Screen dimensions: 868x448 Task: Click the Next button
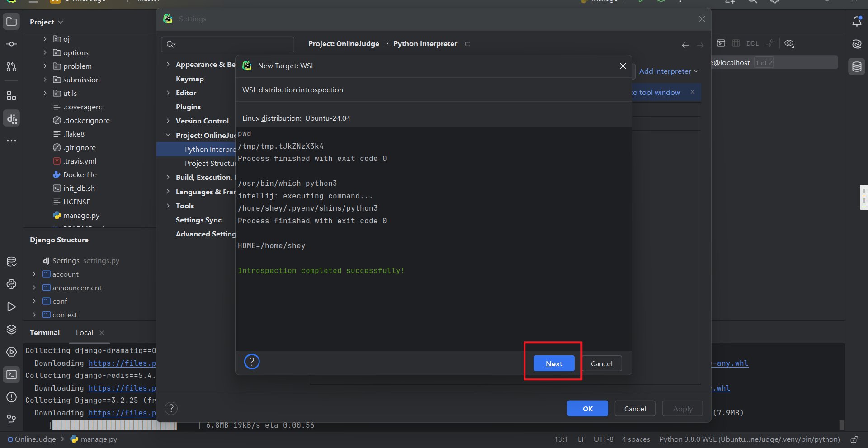pyautogui.click(x=554, y=363)
